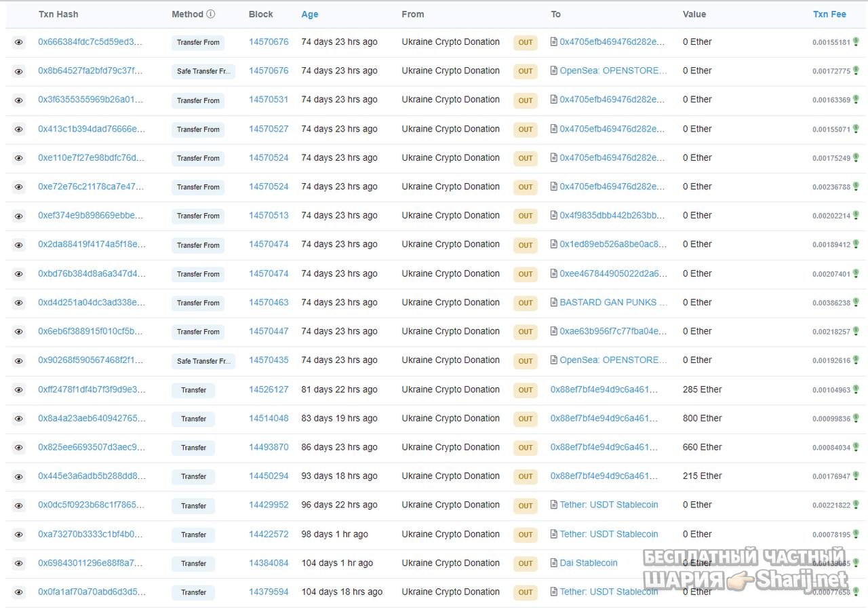The height and width of the screenshot is (614, 868).
Task: Click the green gas icon after fee 0.00099836
Action: [x=856, y=418]
